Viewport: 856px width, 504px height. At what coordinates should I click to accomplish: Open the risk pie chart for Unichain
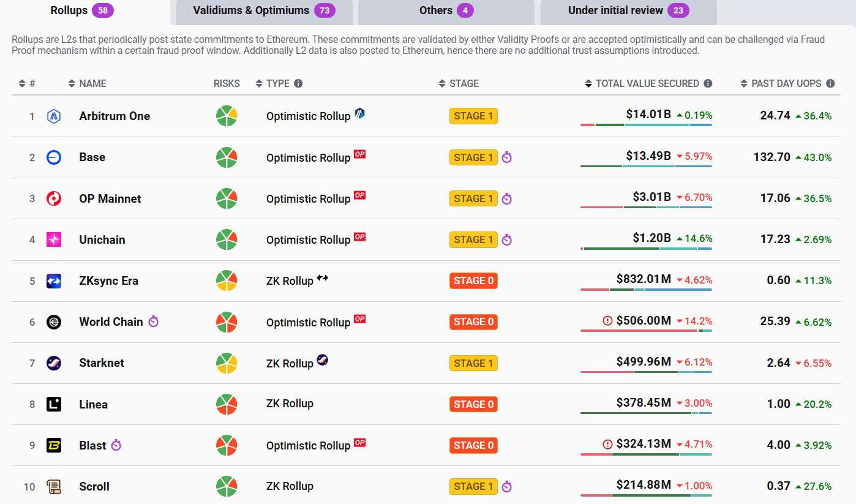(x=227, y=239)
